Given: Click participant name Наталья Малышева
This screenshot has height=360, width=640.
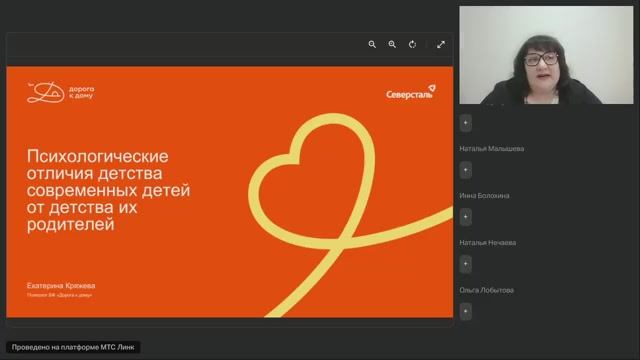Looking at the screenshot, I should coord(491,149).
